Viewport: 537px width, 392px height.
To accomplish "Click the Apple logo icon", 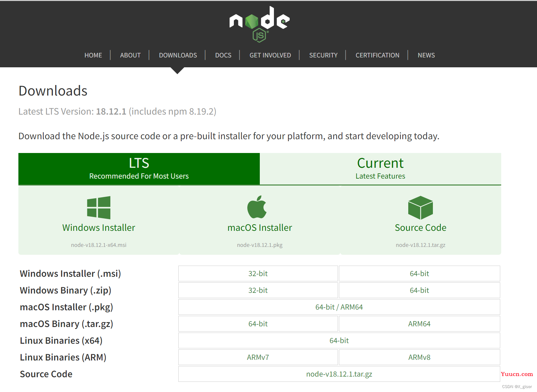I will pyautogui.click(x=257, y=207).
